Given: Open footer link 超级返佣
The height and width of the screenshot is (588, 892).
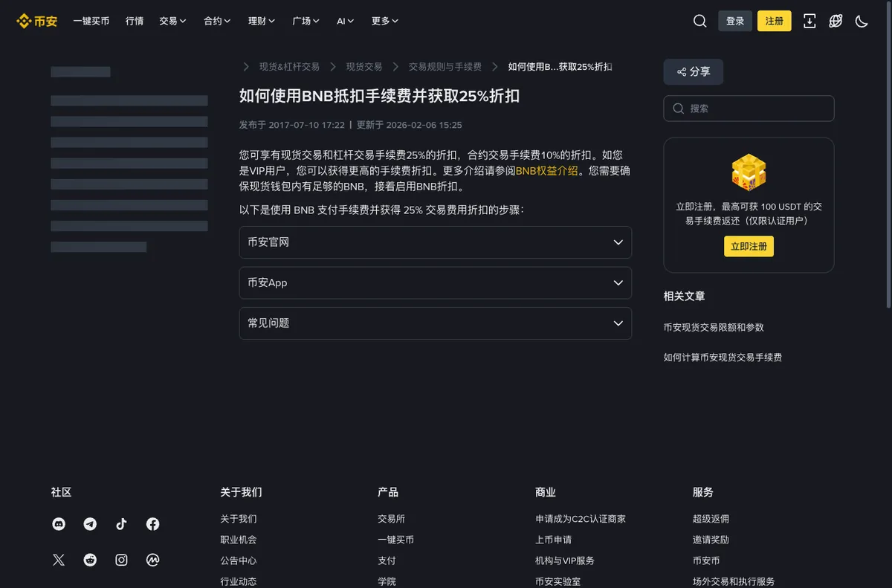Looking at the screenshot, I should pyautogui.click(x=711, y=519).
